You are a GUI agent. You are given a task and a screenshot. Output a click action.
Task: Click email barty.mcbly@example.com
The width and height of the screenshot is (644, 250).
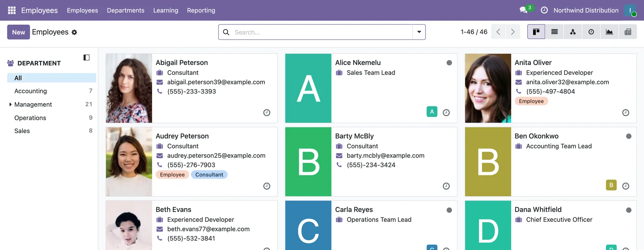tap(386, 156)
